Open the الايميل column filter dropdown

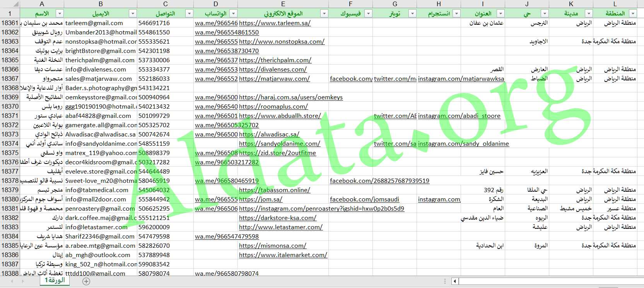tap(133, 14)
